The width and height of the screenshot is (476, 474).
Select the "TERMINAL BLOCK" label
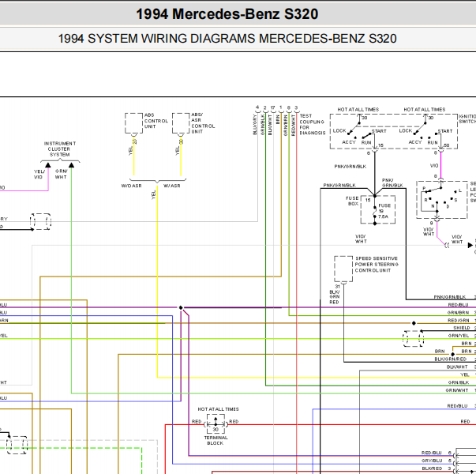216,440
